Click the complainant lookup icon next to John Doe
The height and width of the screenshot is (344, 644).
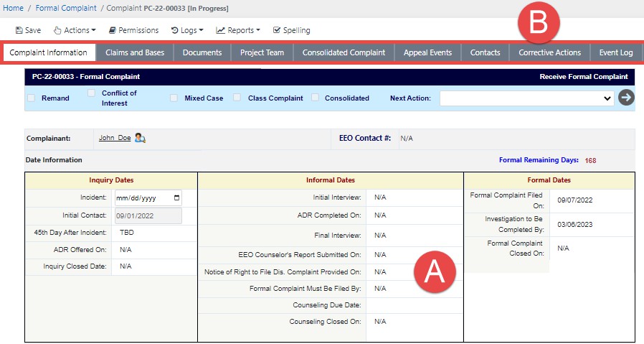(140, 138)
